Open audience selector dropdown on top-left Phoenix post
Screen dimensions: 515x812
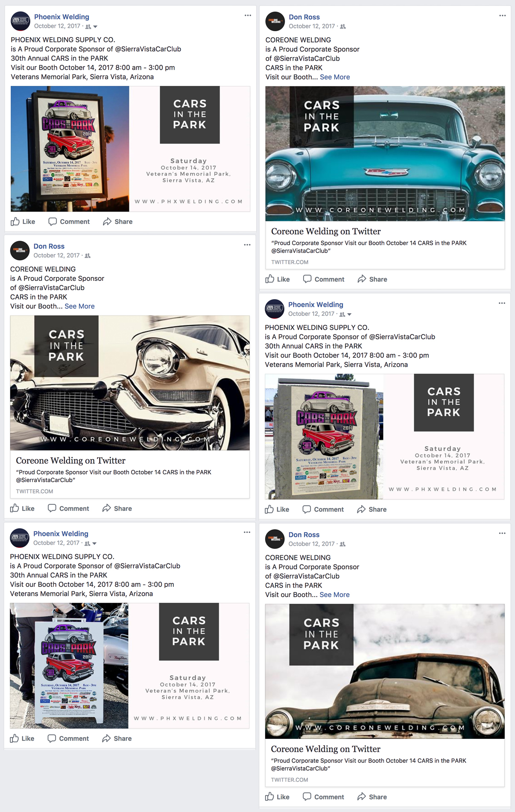[95, 26]
